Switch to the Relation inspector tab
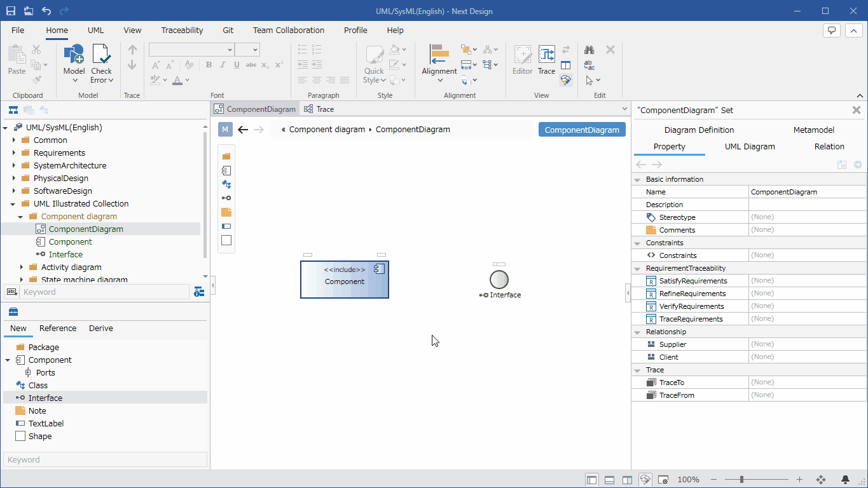 tap(829, 146)
